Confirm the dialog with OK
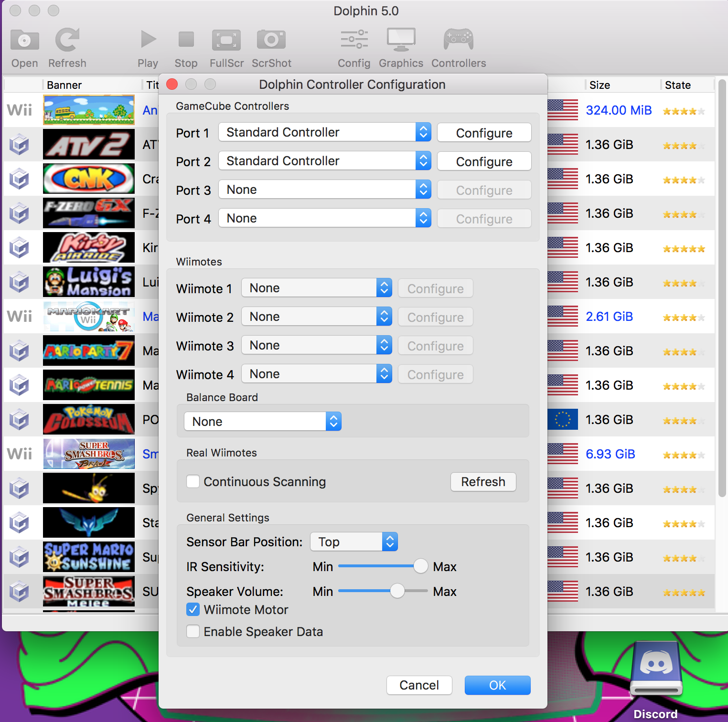Screen dimensions: 728x722 pyautogui.click(x=497, y=685)
